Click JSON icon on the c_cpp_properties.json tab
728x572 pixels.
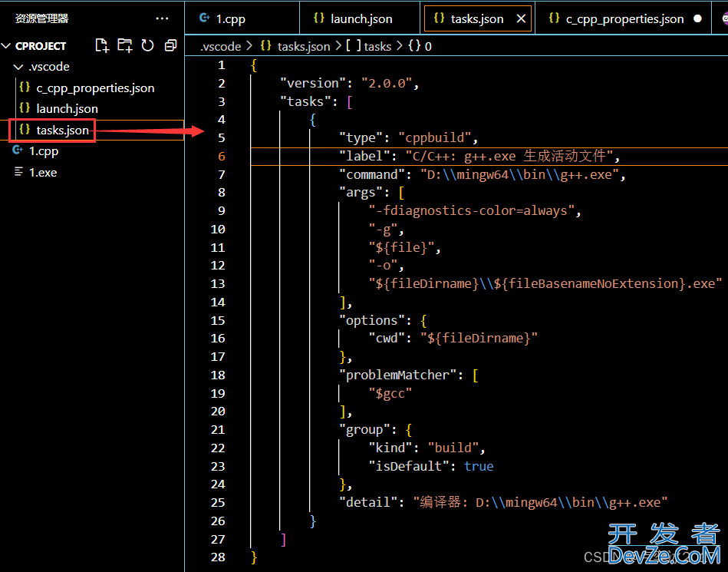[x=554, y=18]
